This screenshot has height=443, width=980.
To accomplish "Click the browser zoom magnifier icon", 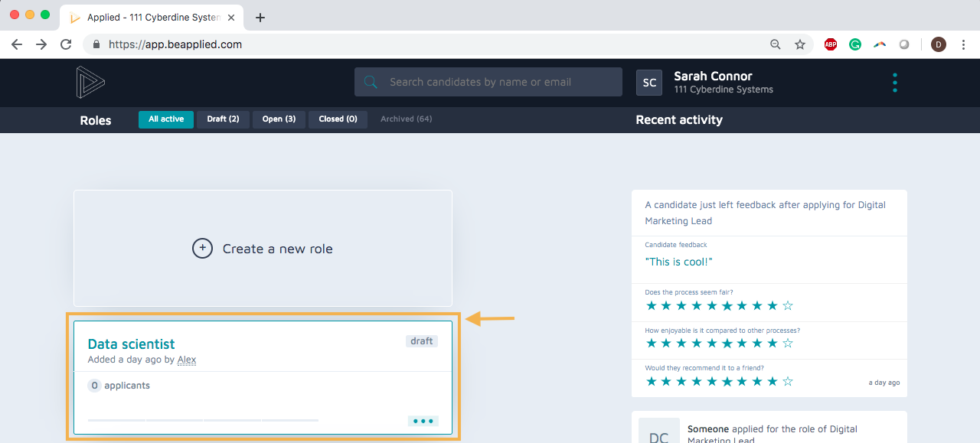I will pos(776,44).
